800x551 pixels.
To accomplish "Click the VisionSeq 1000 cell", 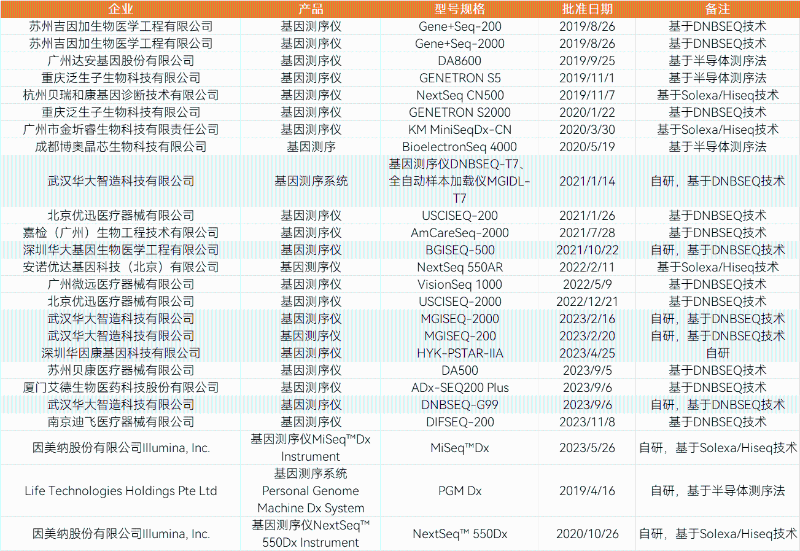I will 459,284.
